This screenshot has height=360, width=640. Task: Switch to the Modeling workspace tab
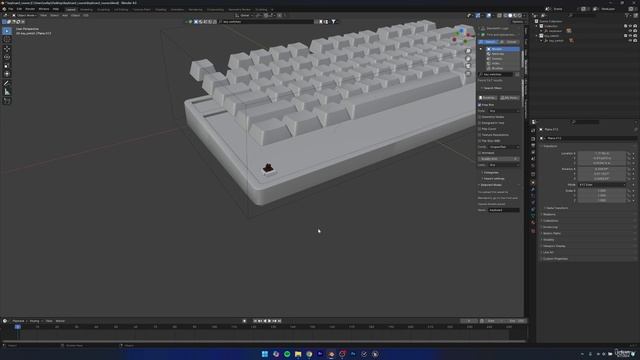(x=86, y=9)
